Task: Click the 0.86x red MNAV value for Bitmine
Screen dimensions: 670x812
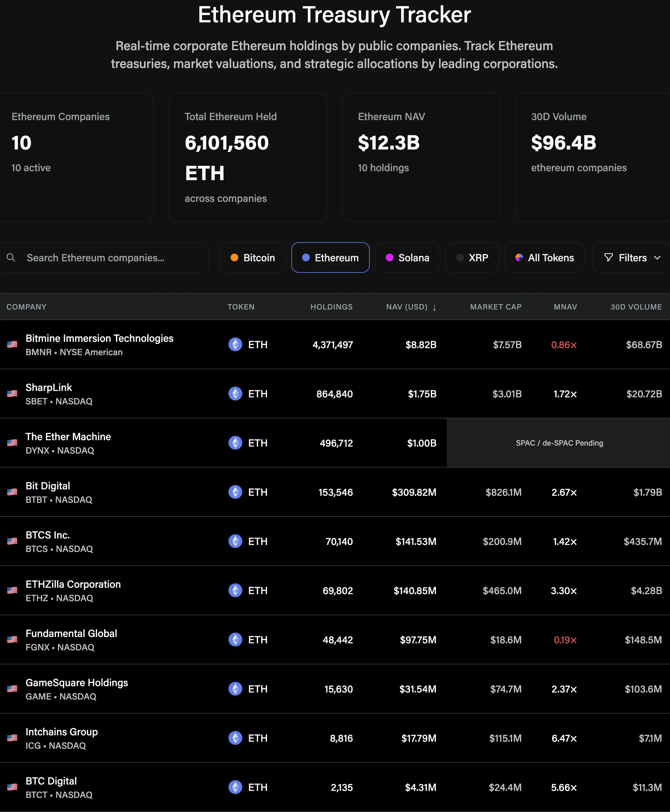Action: click(x=564, y=345)
